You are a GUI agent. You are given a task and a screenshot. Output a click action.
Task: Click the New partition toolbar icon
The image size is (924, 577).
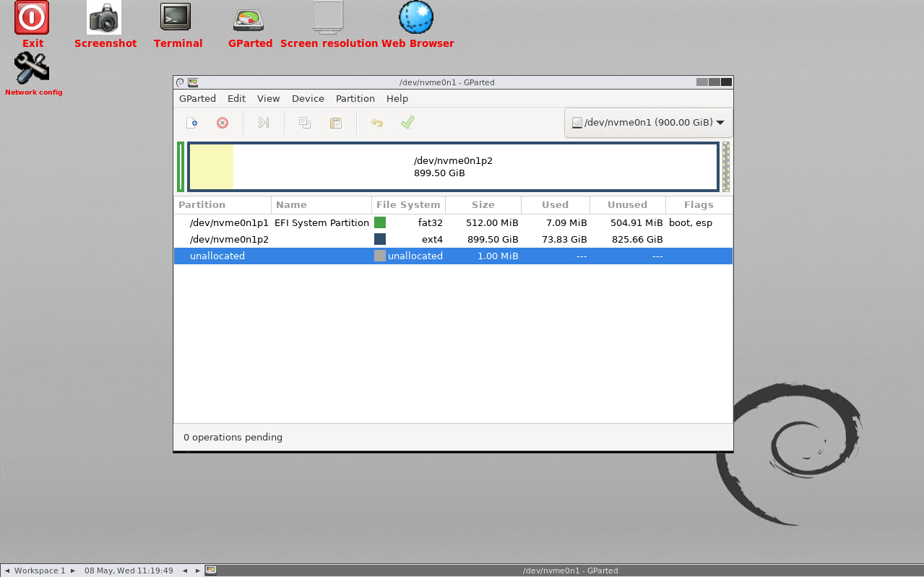(x=191, y=123)
